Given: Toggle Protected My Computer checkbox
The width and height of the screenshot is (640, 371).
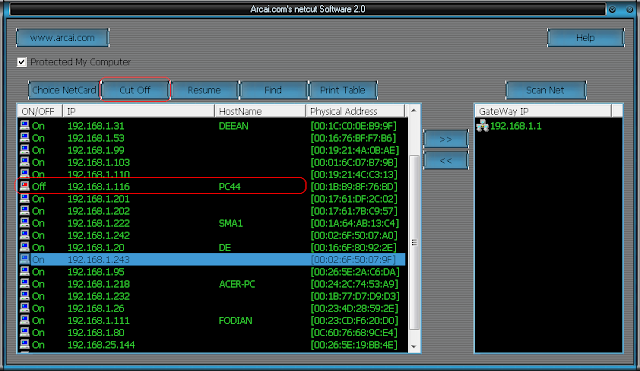Looking at the screenshot, I should tap(22, 62).
